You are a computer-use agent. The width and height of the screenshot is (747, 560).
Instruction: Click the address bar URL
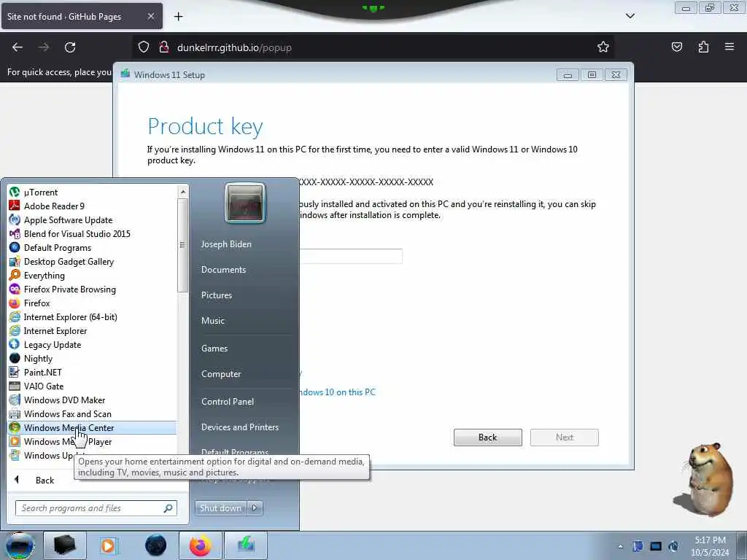(x=234, y=47)
